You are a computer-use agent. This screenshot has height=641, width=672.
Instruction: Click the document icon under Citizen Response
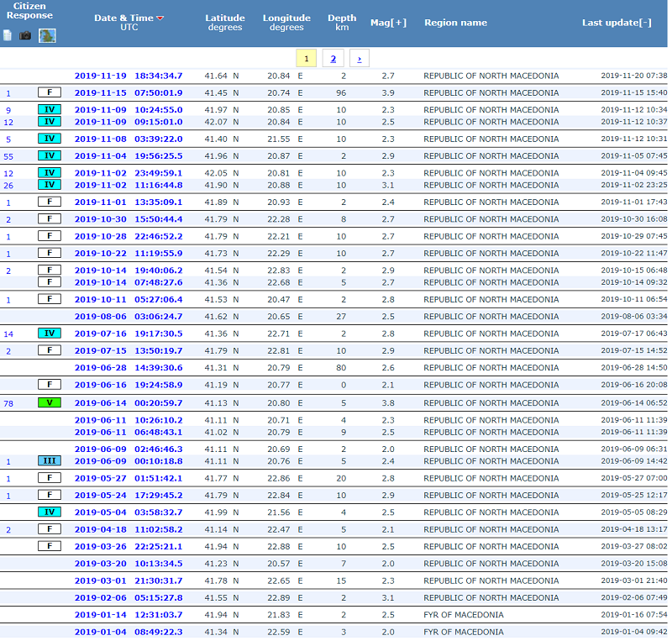8,35
